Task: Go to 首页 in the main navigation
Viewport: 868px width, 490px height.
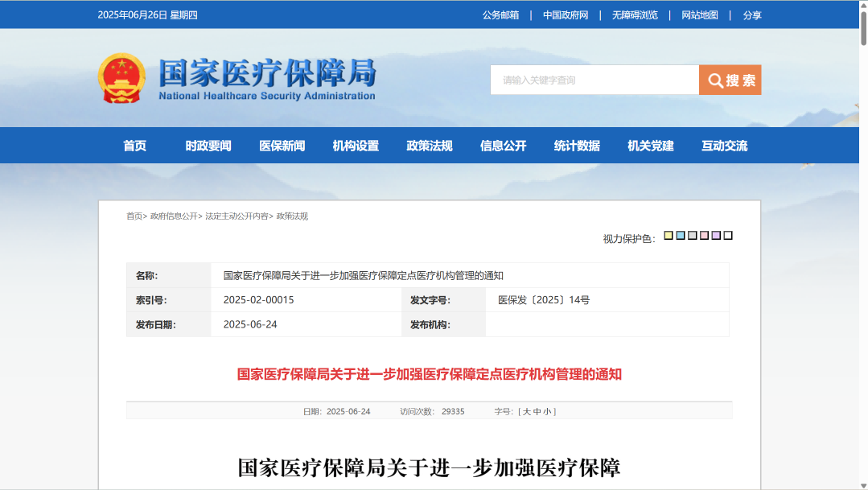Action: pos(134,146)
